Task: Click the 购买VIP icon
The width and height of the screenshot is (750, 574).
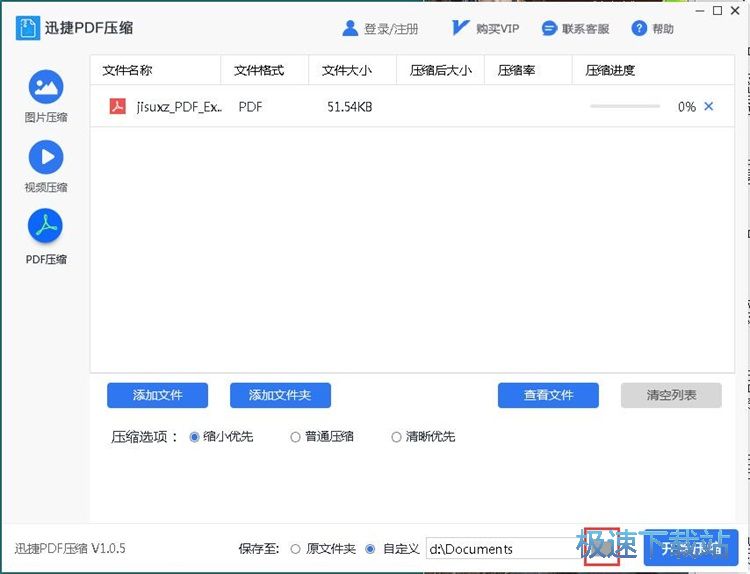Action: coord(459,28)
